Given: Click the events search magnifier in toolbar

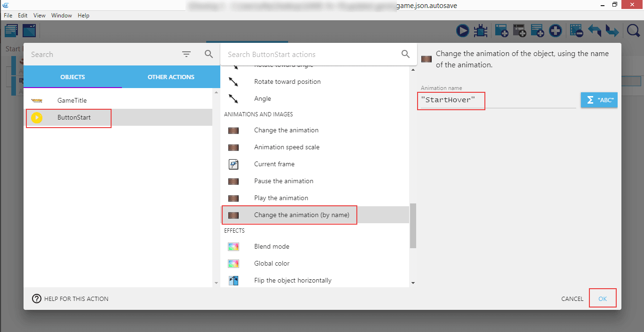Looking at the screenshot, I should coord(633,31).
